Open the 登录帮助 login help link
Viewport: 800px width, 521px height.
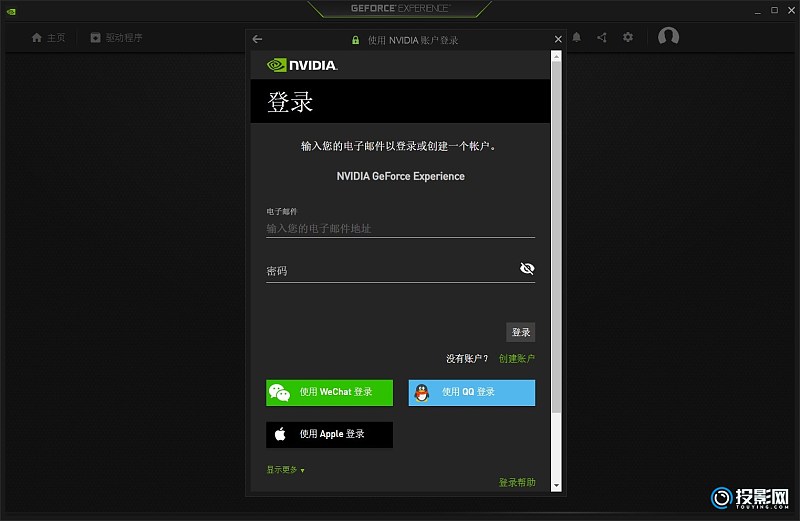click(517, 482)
